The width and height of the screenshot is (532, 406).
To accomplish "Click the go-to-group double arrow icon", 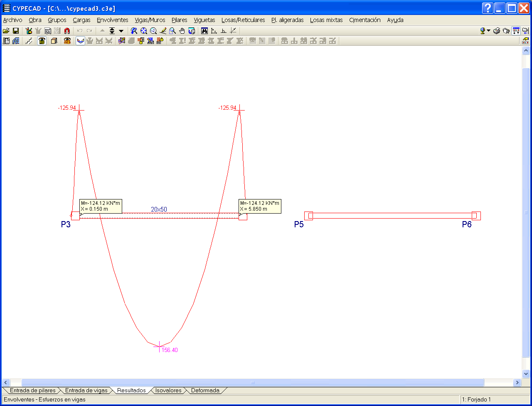I will click(112, 31).
